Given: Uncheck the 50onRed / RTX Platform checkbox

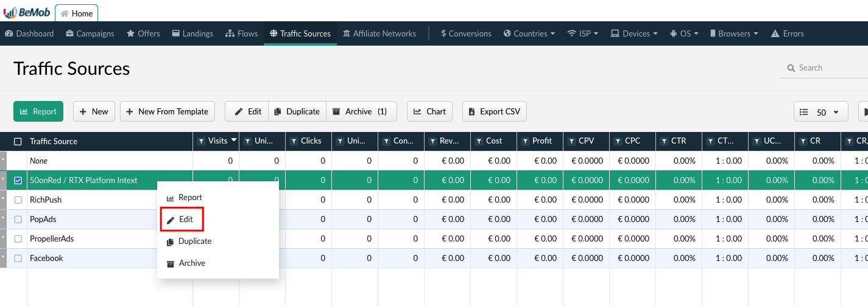Looking at the screenshot, I should pyautogui.click(x=18, y=180).
